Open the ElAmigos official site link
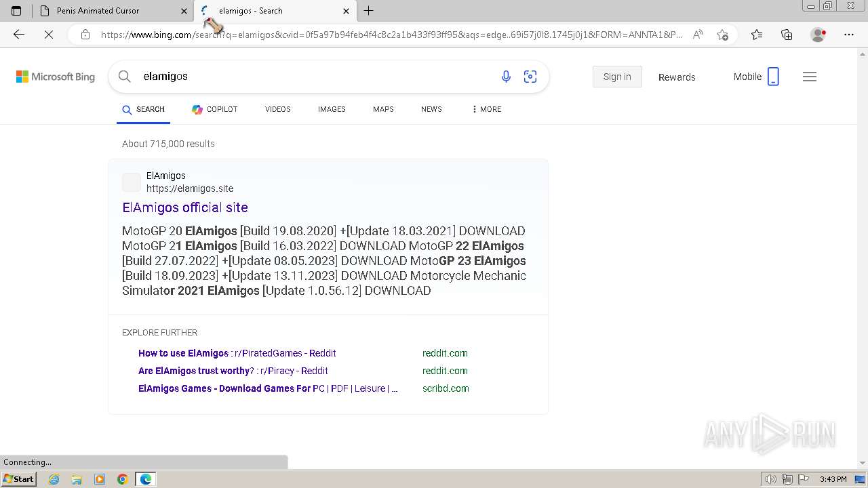 [185, 207]
